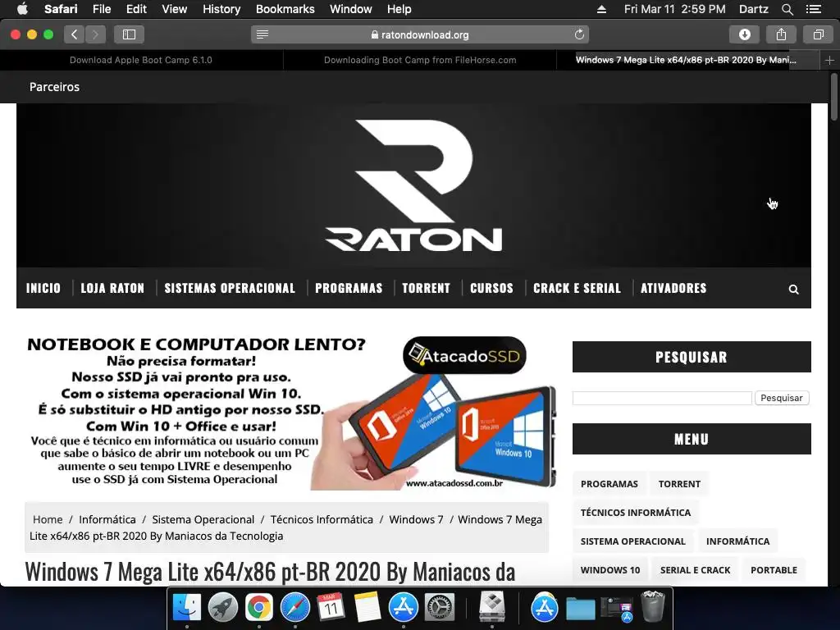Open SISTEMAS OPERACIONAL navigation item
Screen dimensions: 840x630
[x=230, y=288]
